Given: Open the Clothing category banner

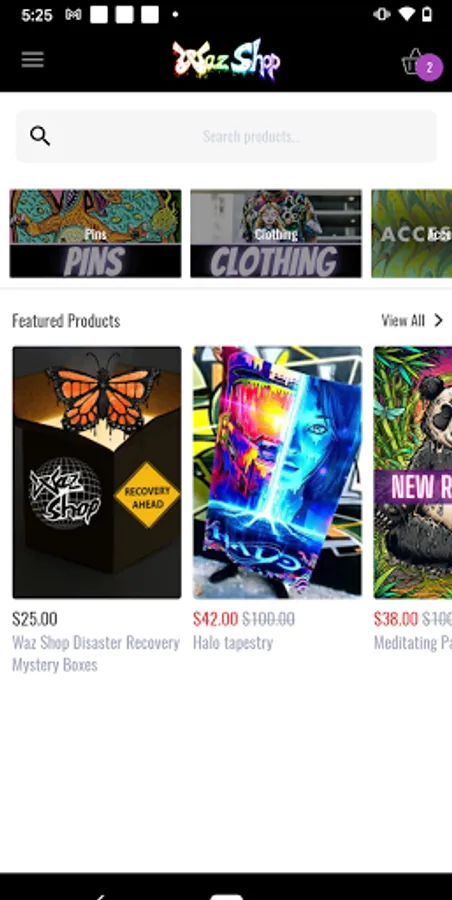Looking at the screenshot, I should point(276,234).
